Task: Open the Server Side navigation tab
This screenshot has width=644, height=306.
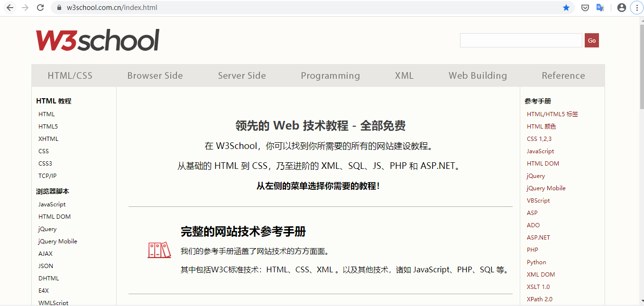Action: (242, 75)
